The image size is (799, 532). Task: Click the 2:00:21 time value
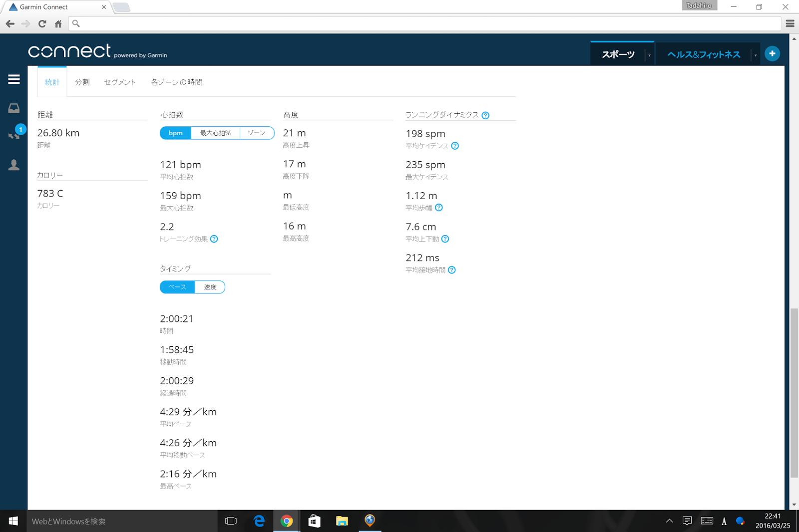click(x=176, y=318)
